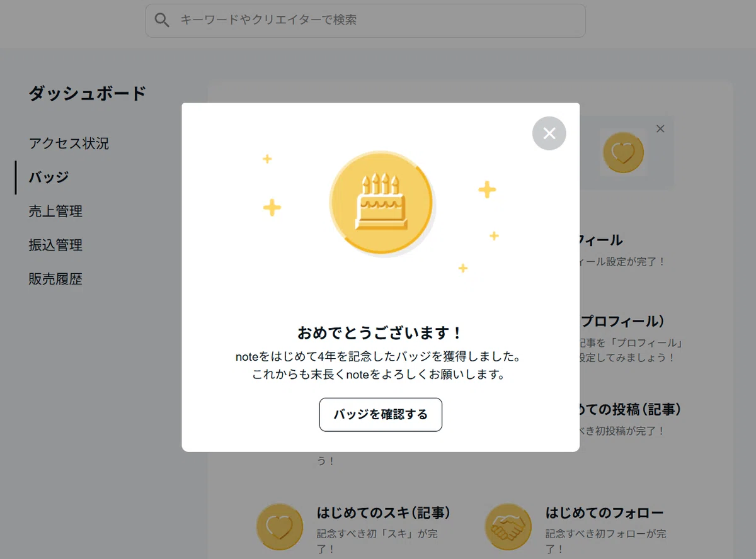Image resolution: width=756 pixels, height=559 pixels.
Task: Go to 振込管理 page
Action: (55, 245)
